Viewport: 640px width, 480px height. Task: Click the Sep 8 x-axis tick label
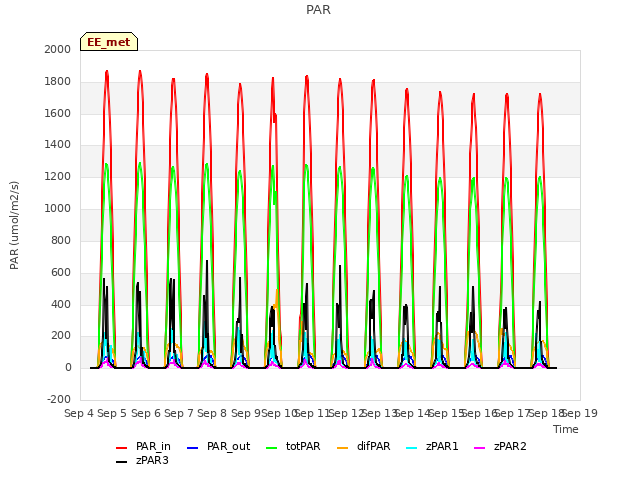(x=212, y=413)
